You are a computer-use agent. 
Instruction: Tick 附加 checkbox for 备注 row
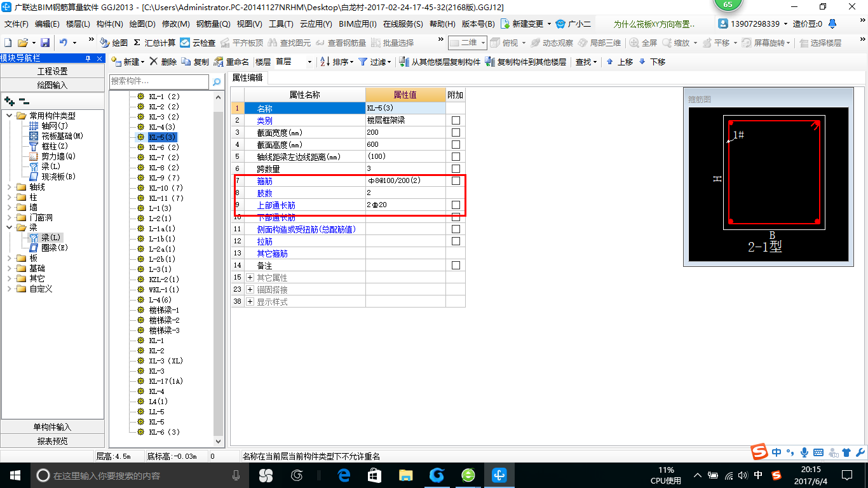click(456, 265)
